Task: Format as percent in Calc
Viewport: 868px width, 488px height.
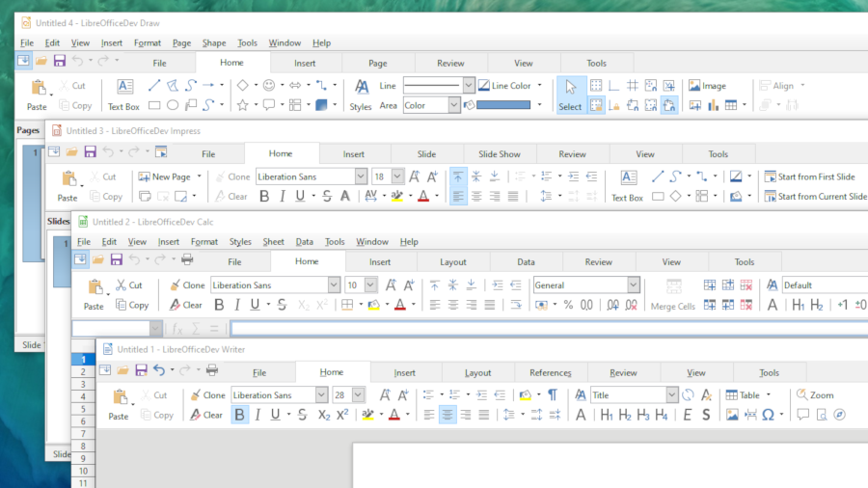Action: tap(568, 305)
